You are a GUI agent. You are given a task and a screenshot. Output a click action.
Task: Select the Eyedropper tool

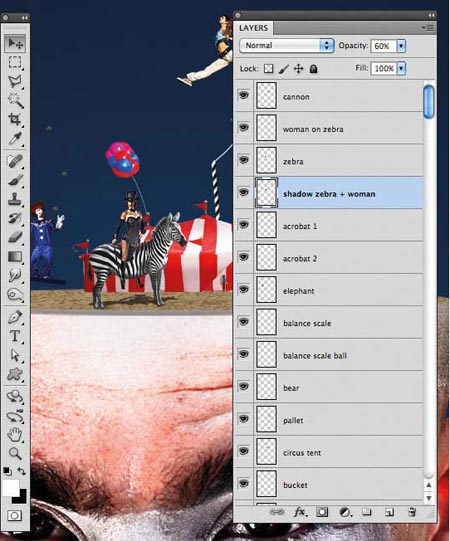[15, 138]
